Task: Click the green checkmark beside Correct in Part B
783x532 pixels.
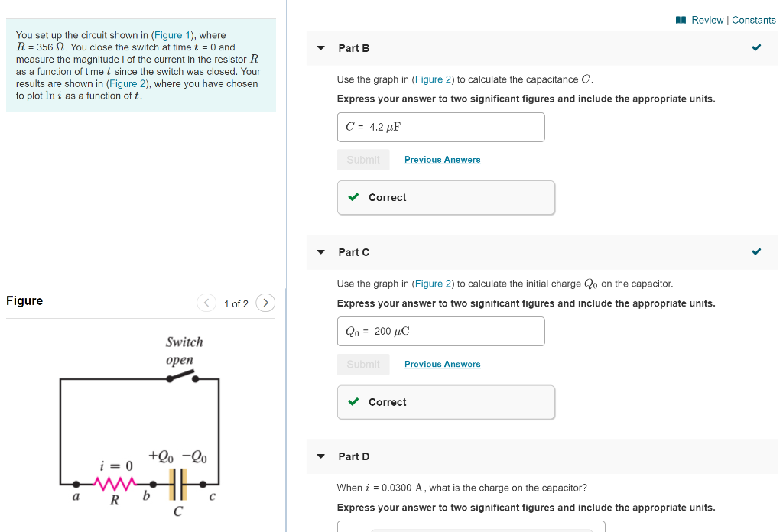Action: [x=353, y=197]
